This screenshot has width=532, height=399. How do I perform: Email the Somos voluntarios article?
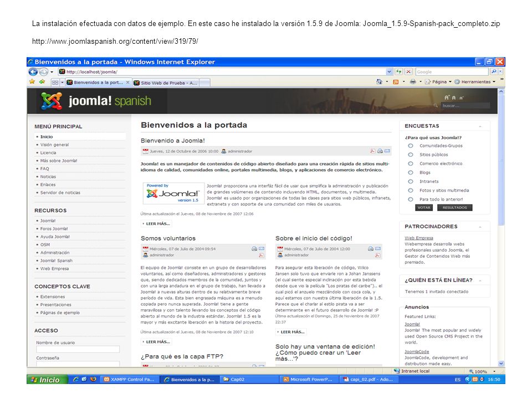(x=262, y=249)
